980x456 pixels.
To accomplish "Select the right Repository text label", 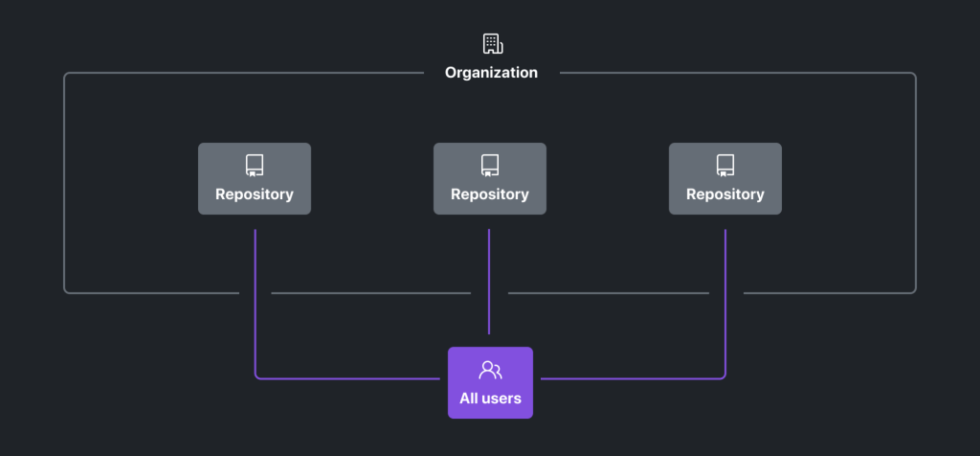I will click(x=725, y=194).
